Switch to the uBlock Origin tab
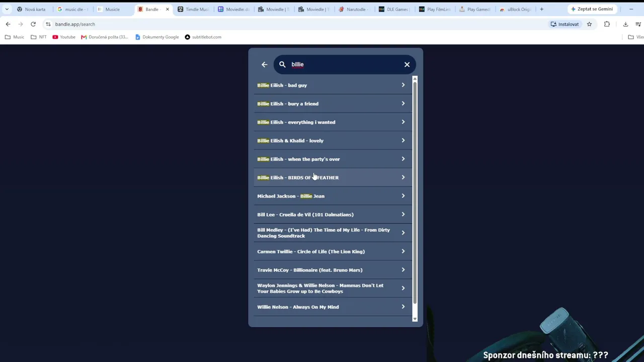Screen dimensions: 644x362 pos(516,9)
